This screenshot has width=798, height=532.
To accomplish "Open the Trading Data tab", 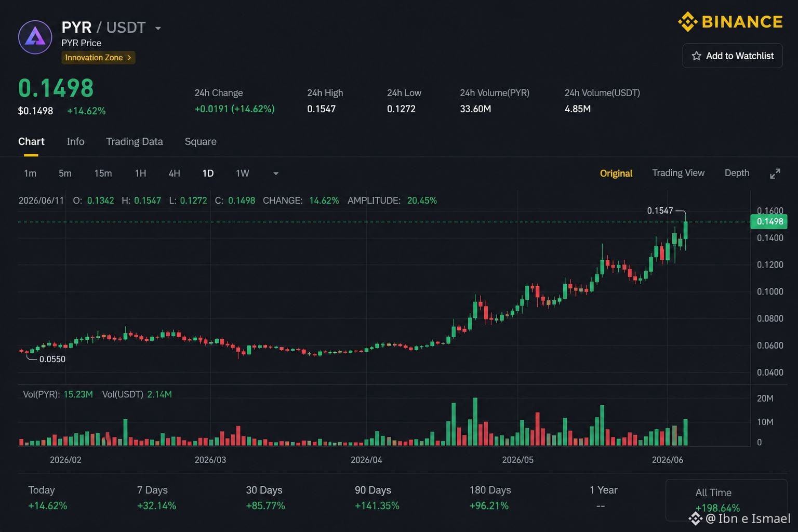I will point(134,141).
